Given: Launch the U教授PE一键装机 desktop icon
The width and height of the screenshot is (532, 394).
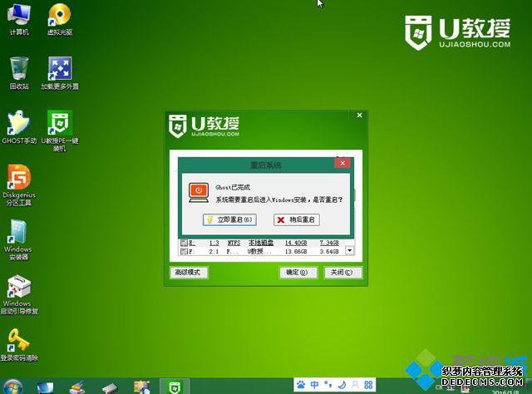Looking at the screenshot, I should pos(60,131).
